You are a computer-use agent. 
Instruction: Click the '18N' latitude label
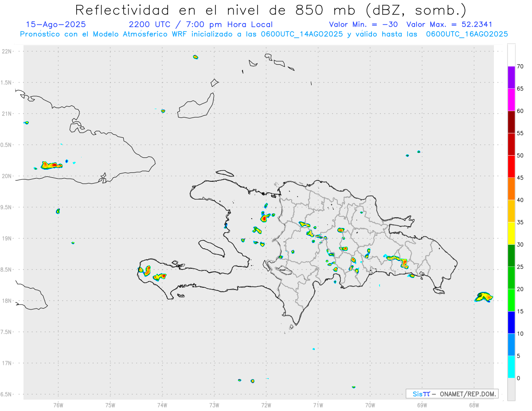(8, 301)
